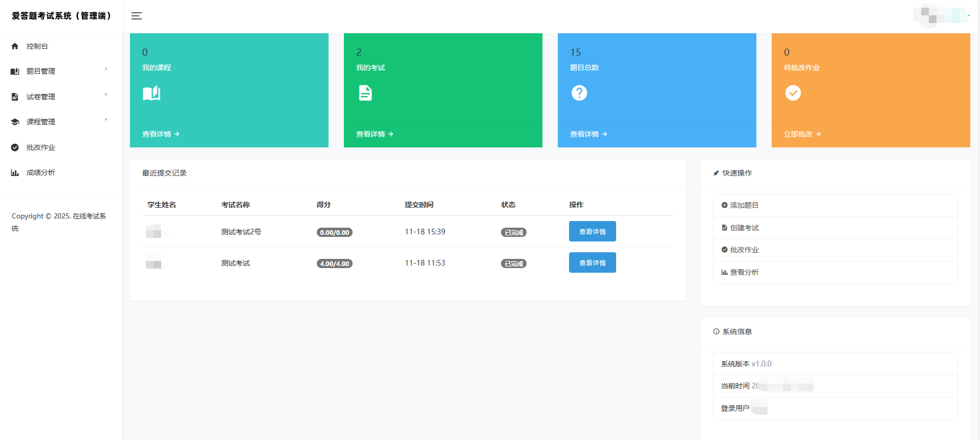The width and height of the screenshot is (980, 440).
Task: Expand the 课程管理 submenu chevron
Action: coord(106,120)
